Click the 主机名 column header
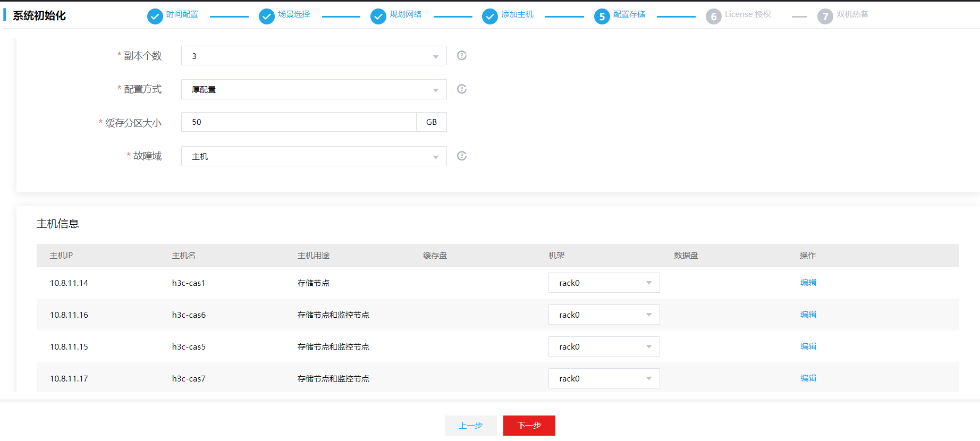Viewport: 980px width, 441px height. (x=184, y=256)
